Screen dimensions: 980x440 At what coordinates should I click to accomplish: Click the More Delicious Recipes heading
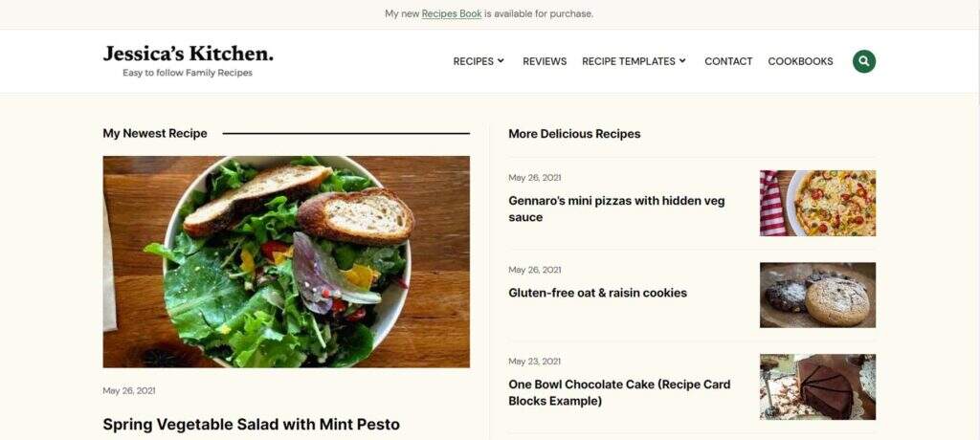(574, 134)
